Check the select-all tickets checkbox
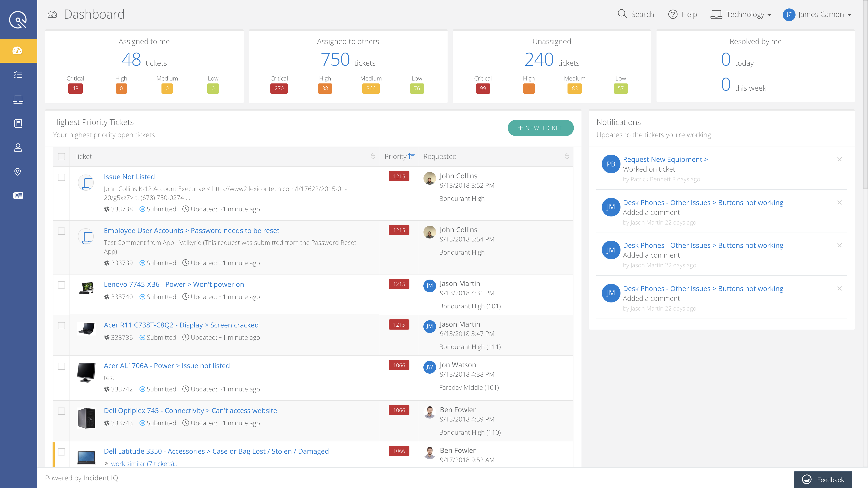The image size is (868, 488). tap(62, 156)
